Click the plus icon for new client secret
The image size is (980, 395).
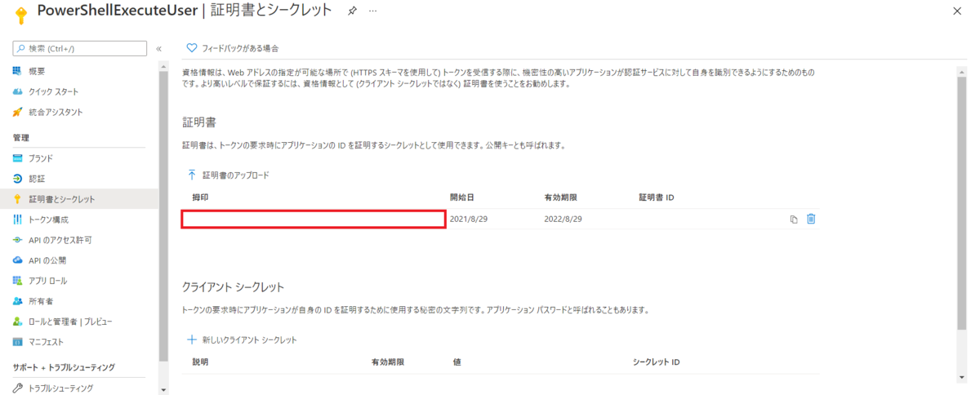tap(192, 340)
